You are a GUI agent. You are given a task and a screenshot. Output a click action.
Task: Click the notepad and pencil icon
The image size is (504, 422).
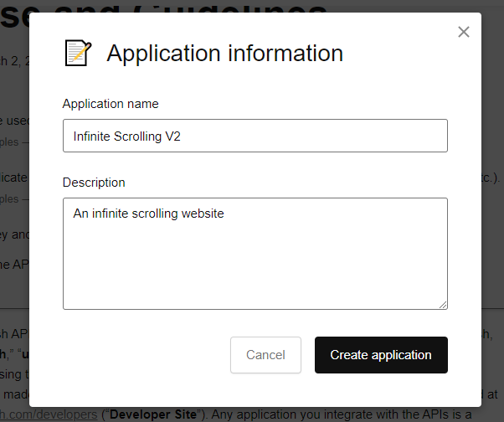(78, 53)
